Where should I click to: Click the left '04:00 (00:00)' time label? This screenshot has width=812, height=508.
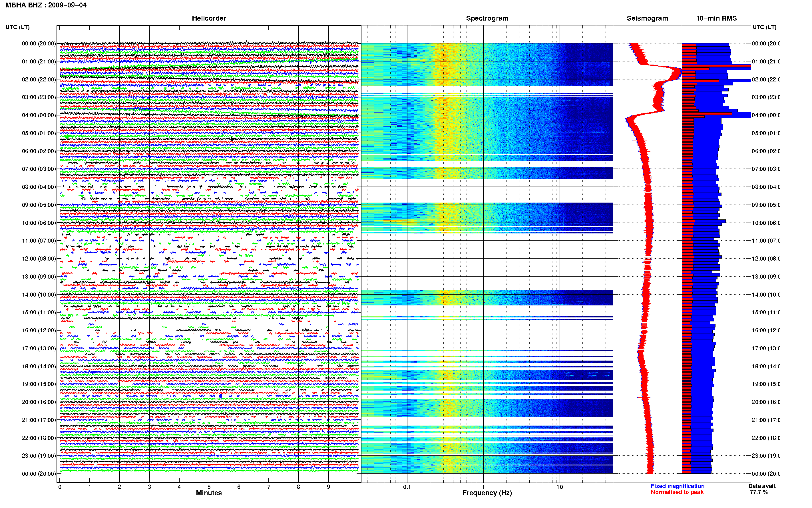pyautogui.click(x=39, y=115)
